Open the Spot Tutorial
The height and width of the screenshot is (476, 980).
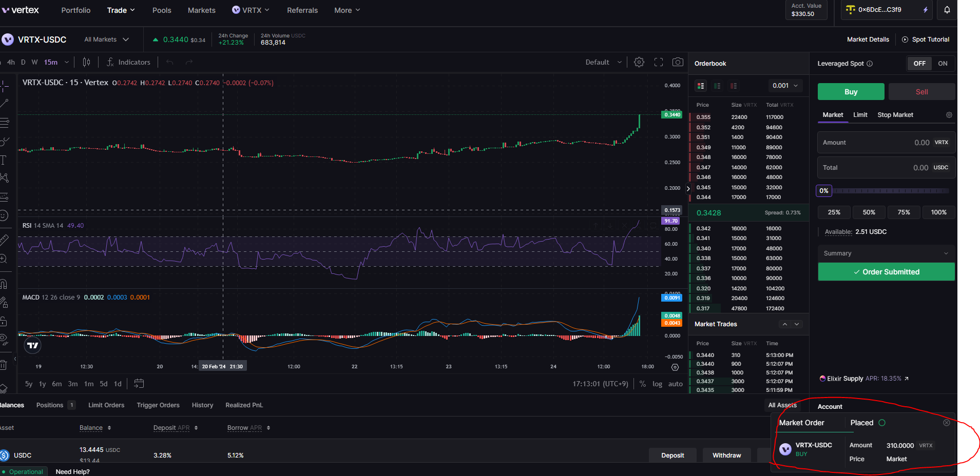(926, 39)
